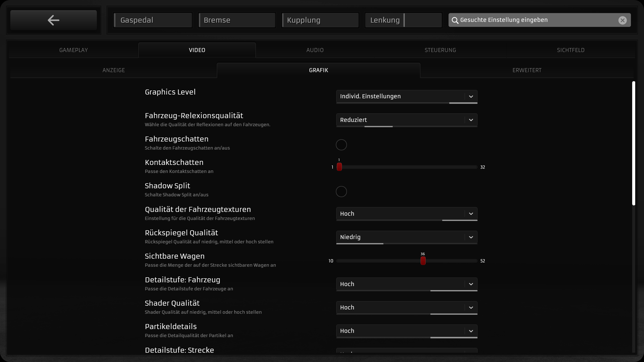Enable the Shadow Split toggle
This screenshot has width=644, height=362.
tap(341, 192)
